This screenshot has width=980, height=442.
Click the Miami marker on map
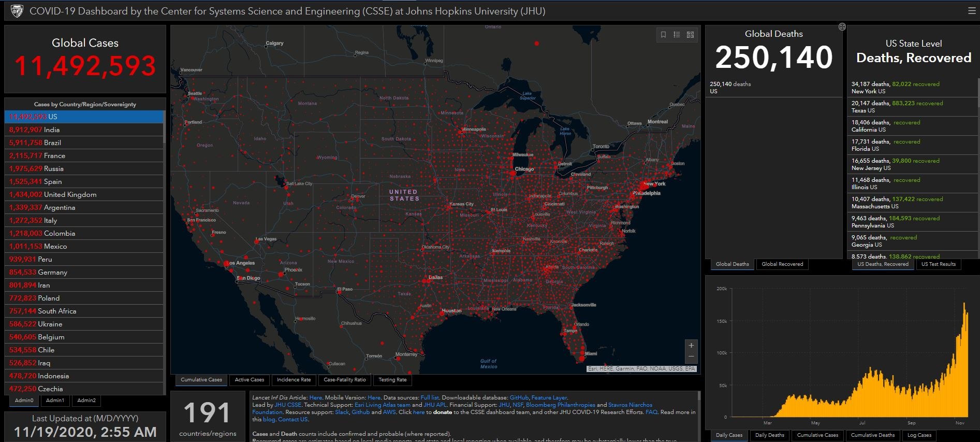pos(582,358)
